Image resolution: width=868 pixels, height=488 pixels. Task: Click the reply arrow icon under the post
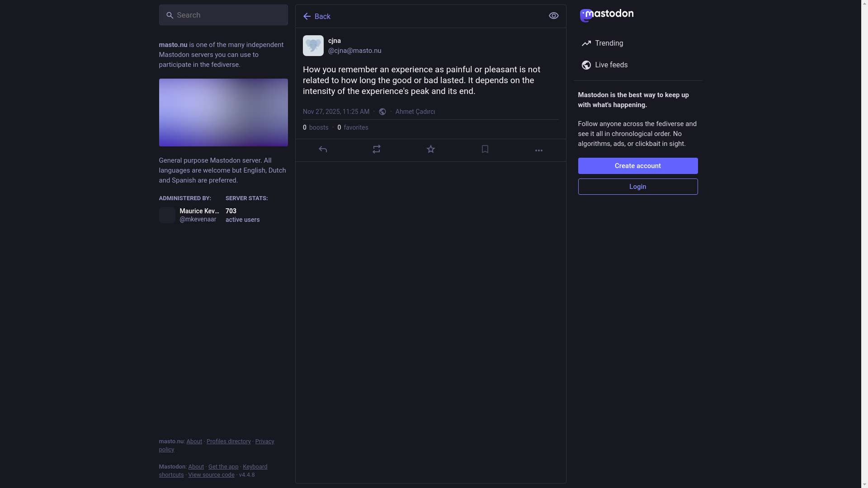(323, 150)
